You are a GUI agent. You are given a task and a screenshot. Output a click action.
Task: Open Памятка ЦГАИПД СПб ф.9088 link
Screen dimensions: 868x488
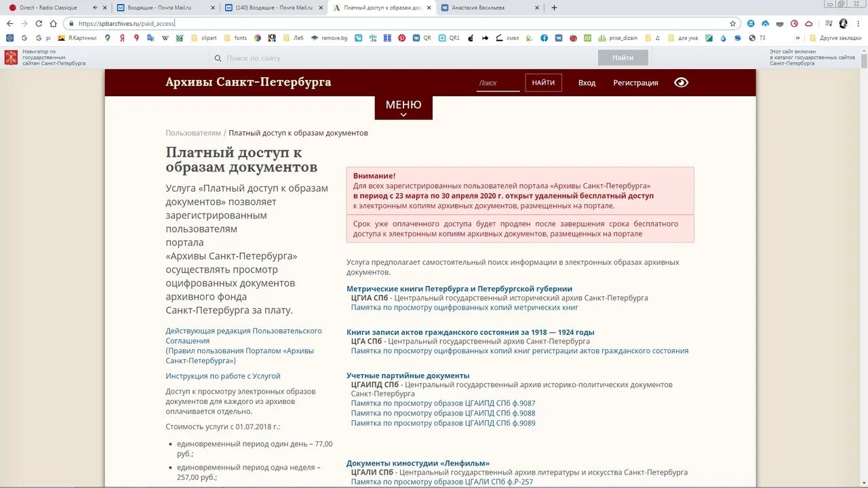click(443, 413)
